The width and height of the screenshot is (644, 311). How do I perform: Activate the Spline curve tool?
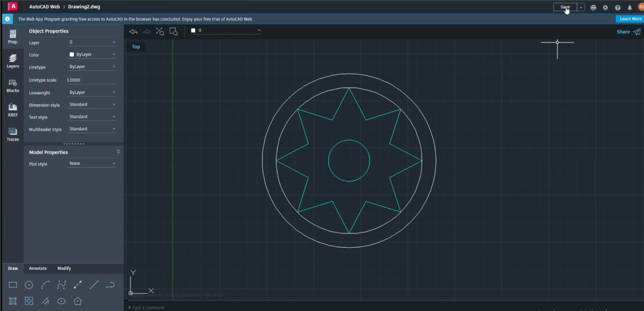(x=61, y=285)
